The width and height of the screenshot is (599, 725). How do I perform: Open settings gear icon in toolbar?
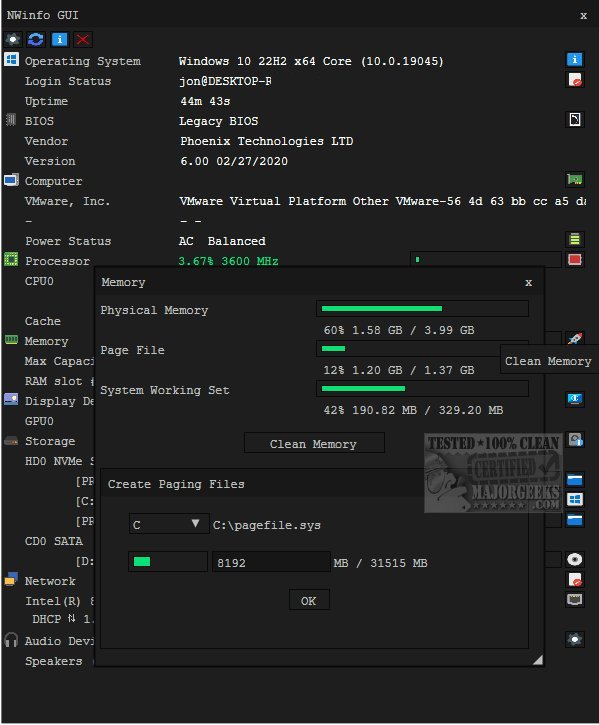[13, 39]
